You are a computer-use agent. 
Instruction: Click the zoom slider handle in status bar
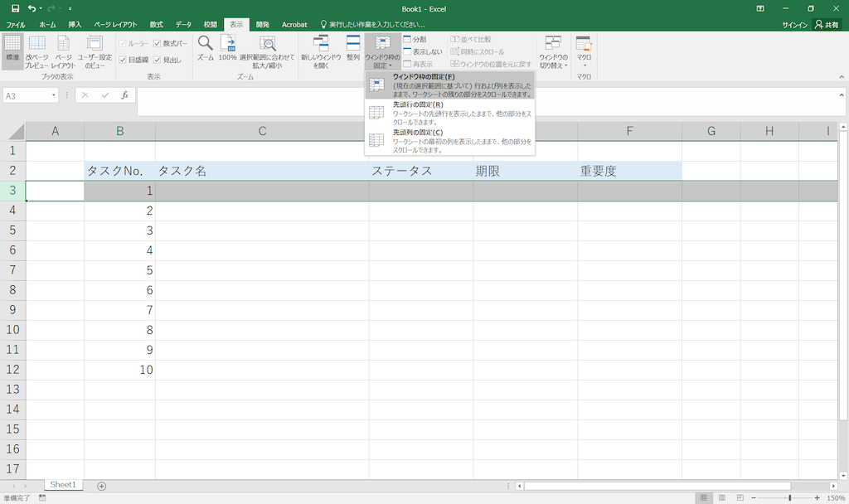tap(790, 497)
